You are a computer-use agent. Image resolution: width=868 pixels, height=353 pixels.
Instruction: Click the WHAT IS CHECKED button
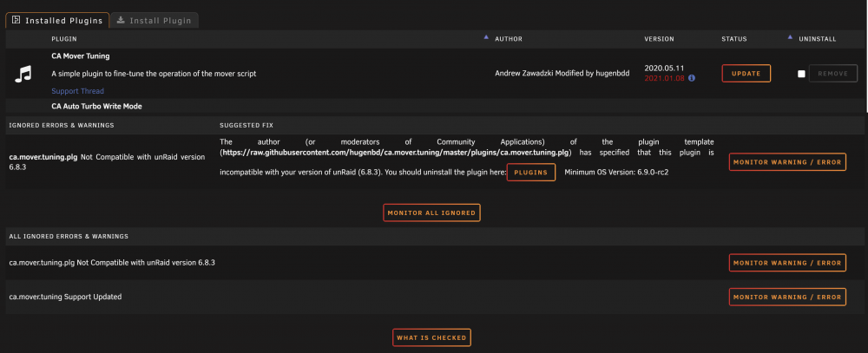click(431, 337)
